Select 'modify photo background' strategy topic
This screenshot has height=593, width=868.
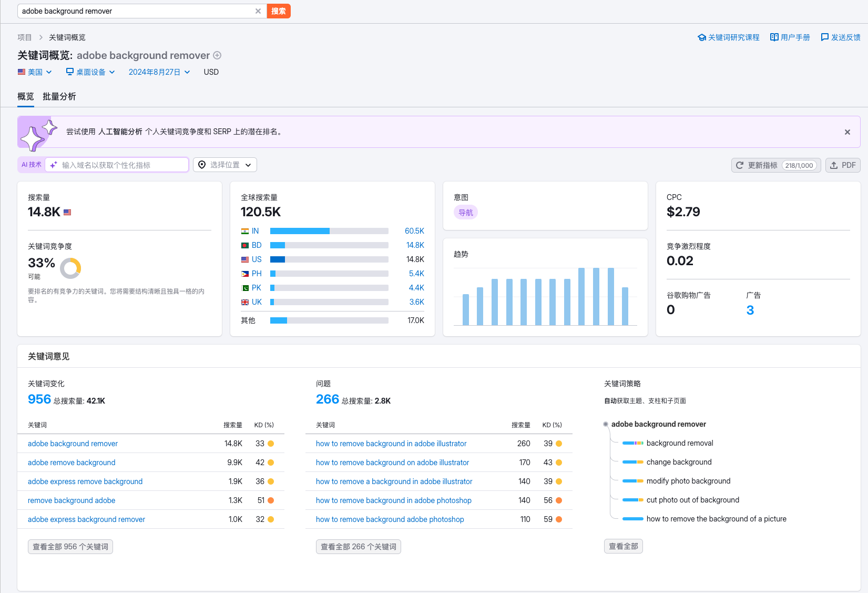[x=688, y=481]
